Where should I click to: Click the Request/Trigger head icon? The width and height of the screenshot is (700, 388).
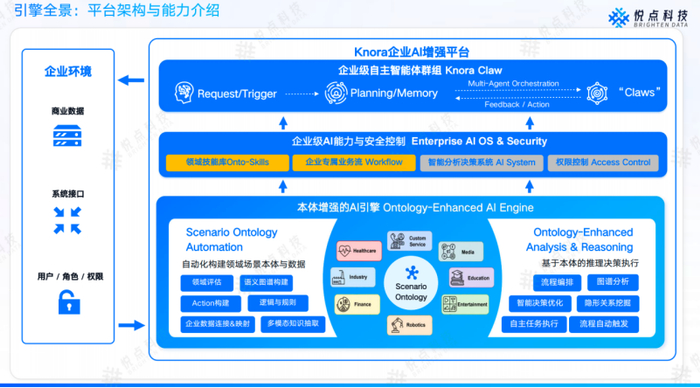[184, 92]
